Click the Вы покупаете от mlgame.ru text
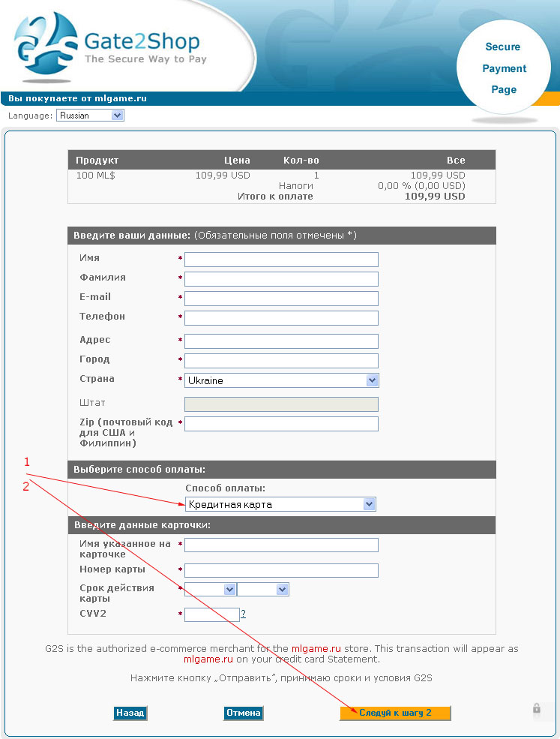The height and width of the screenshot is (739, 560). [x=78, y=98]
